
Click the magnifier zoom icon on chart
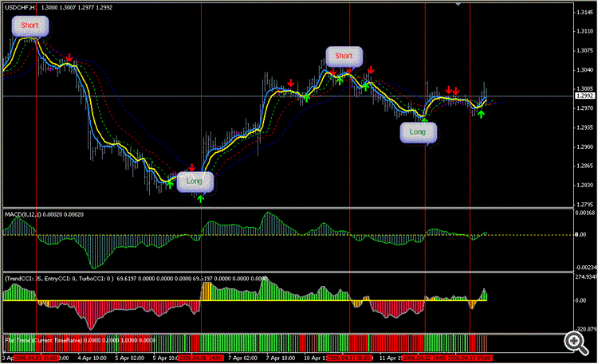(x=576, y=342)
